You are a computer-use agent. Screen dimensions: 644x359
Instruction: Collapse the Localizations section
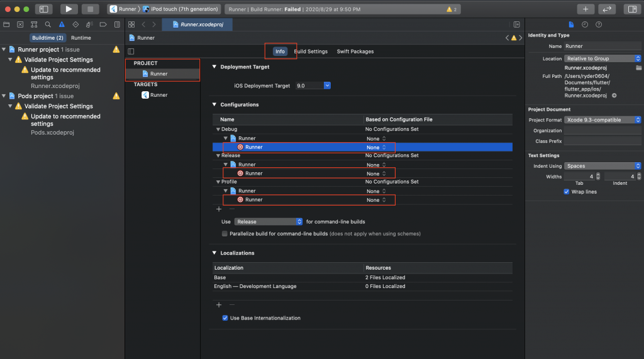point(214,253)
